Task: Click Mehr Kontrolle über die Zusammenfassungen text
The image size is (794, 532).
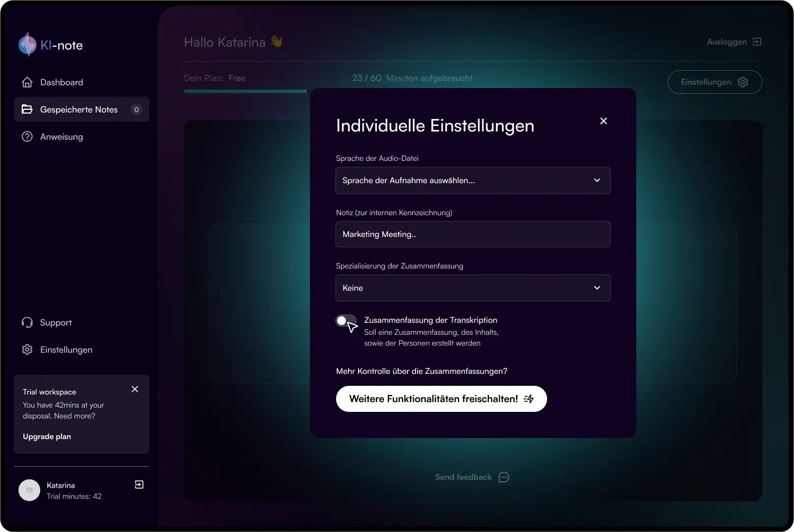Action: [421, 371]
